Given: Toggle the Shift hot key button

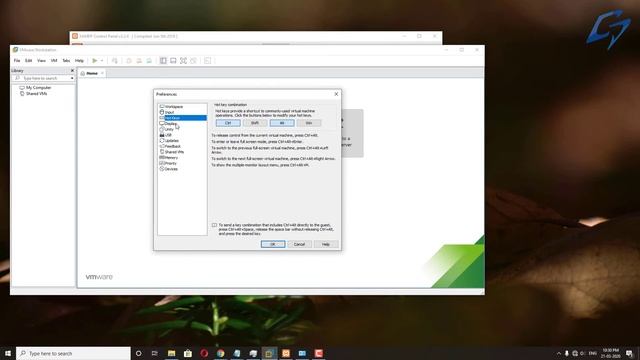Looking at the screenshot, I should 255,123.
